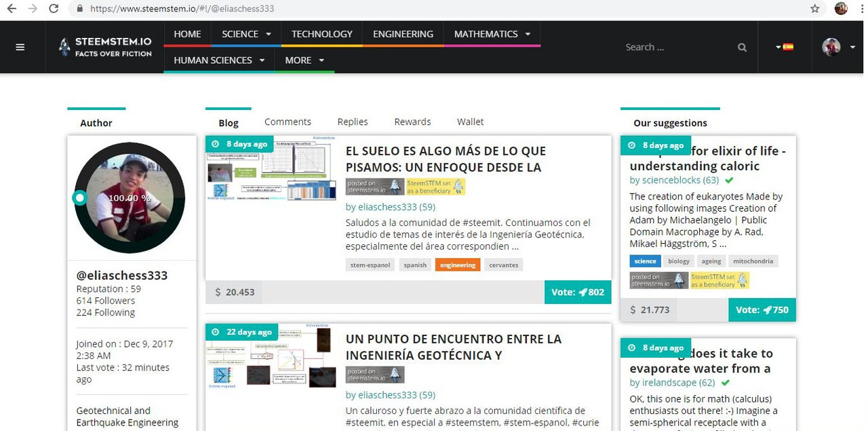Open 'UN PUNTO DE ENCUENTRO' post title
This screenshot has width=868, height=431.
454,347
